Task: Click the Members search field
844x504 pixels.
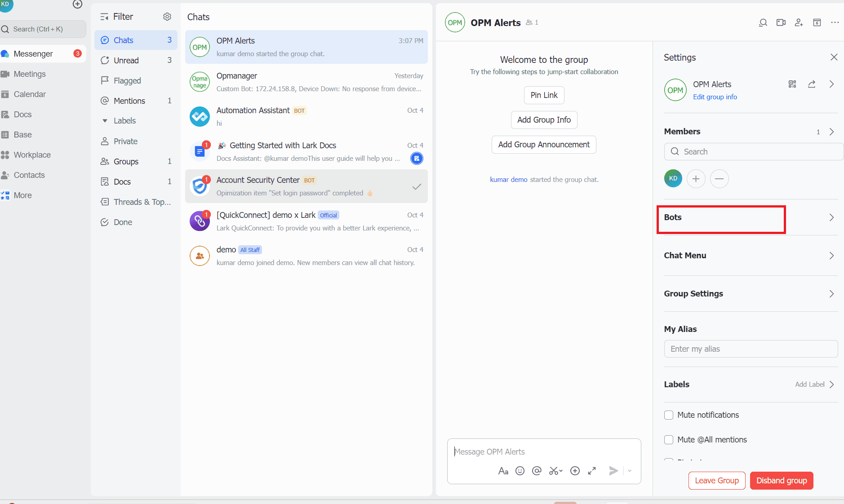Action: 754,151
